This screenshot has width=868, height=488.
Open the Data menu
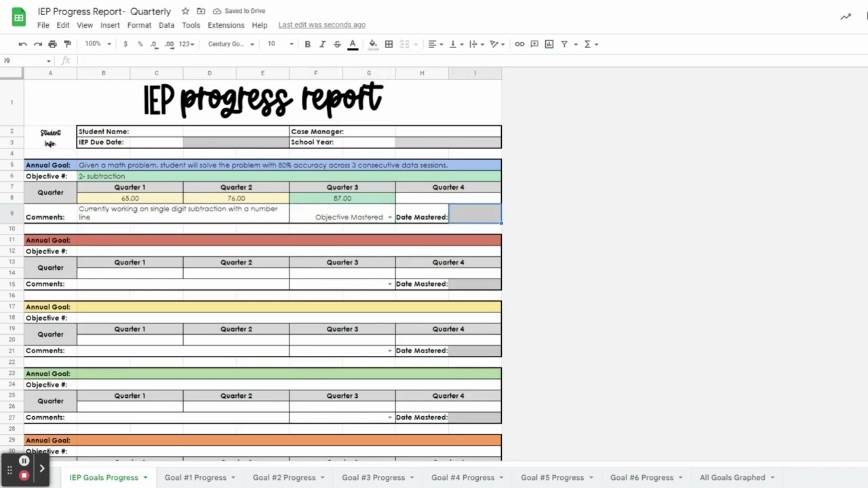166,25
